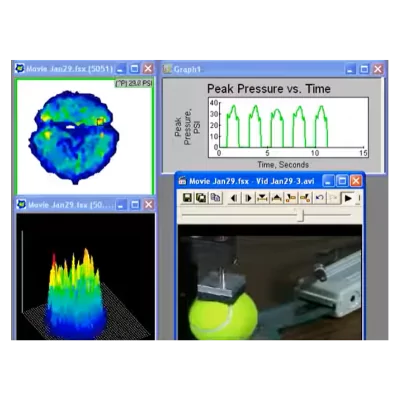Minimize the Graph1 window
This screenshot has width=400, height=400.
click(x=350, y=69)
